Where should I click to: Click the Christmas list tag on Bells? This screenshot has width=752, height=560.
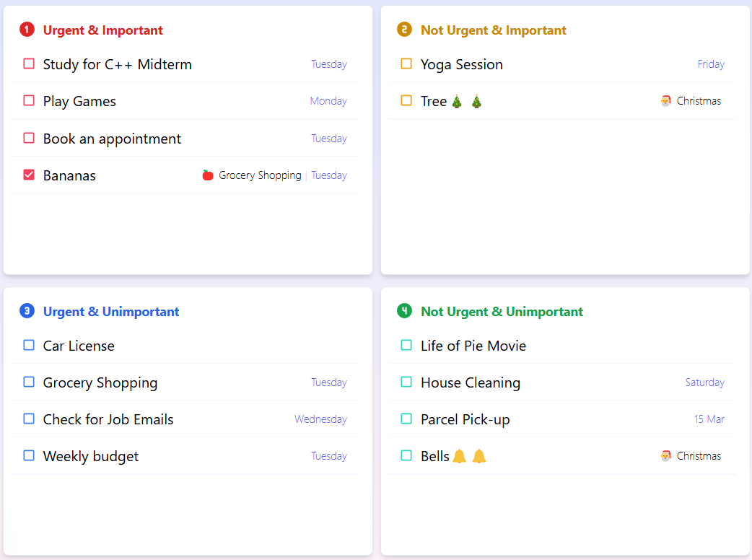click(699, 456)
